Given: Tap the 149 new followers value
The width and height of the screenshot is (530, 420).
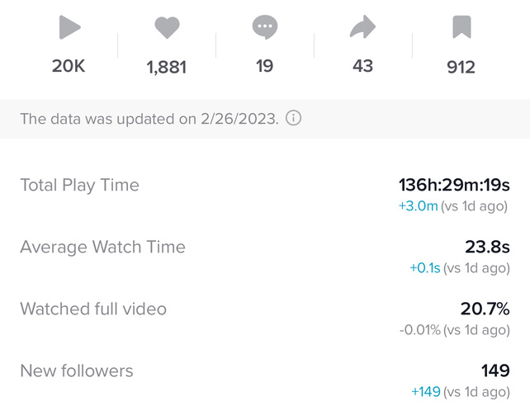Looking at the screenshot, I should pyautogui.click(x=495, y=370).
